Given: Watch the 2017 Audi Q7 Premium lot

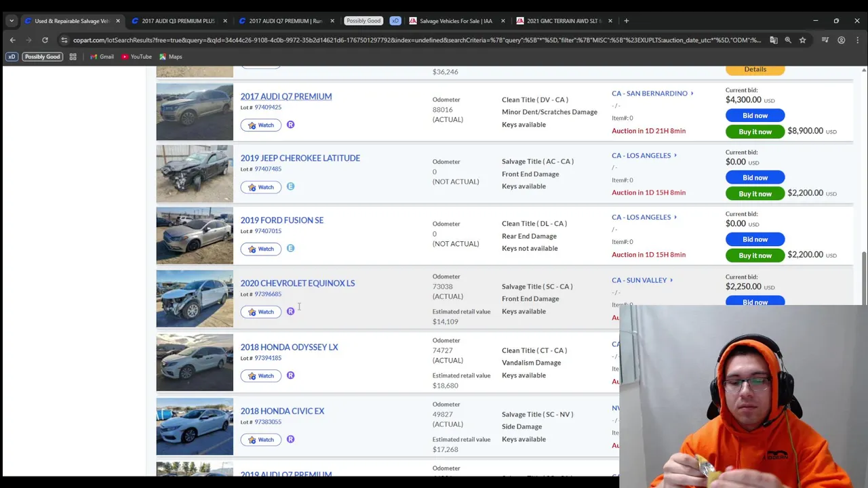Looking at the screenshot, I should tap(261, 125).
